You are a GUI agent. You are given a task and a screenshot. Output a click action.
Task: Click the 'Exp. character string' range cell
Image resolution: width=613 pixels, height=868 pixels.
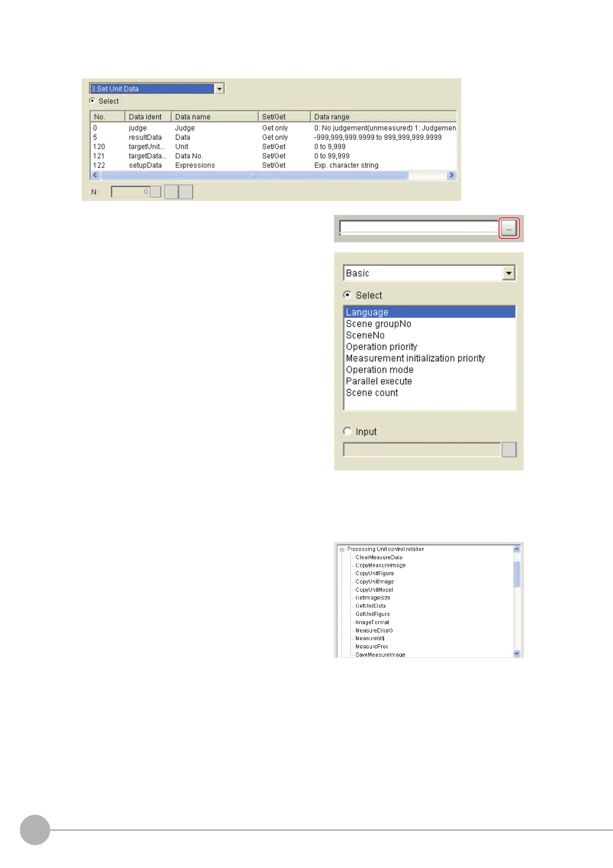[x=346, y=165]
